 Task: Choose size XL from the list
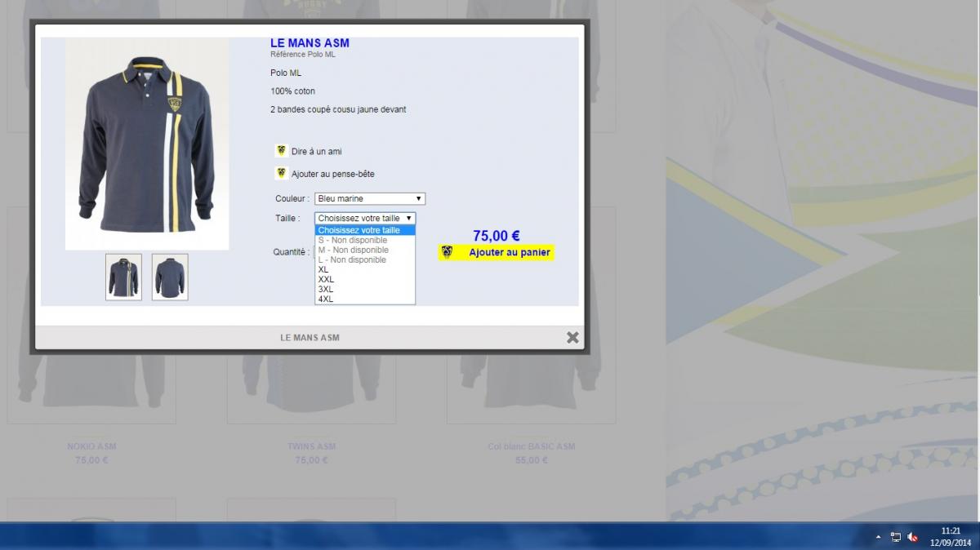tap(365, 269)
